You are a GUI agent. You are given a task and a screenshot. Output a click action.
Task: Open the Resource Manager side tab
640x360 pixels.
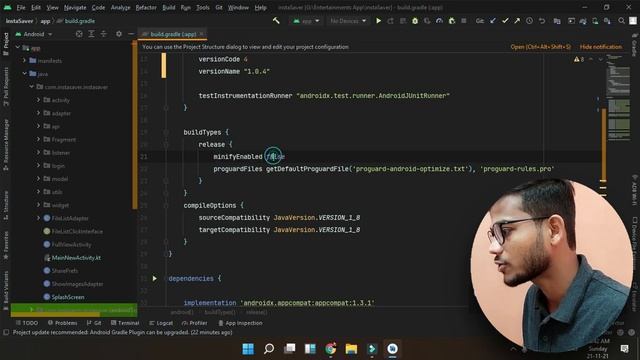pos(6,145)
